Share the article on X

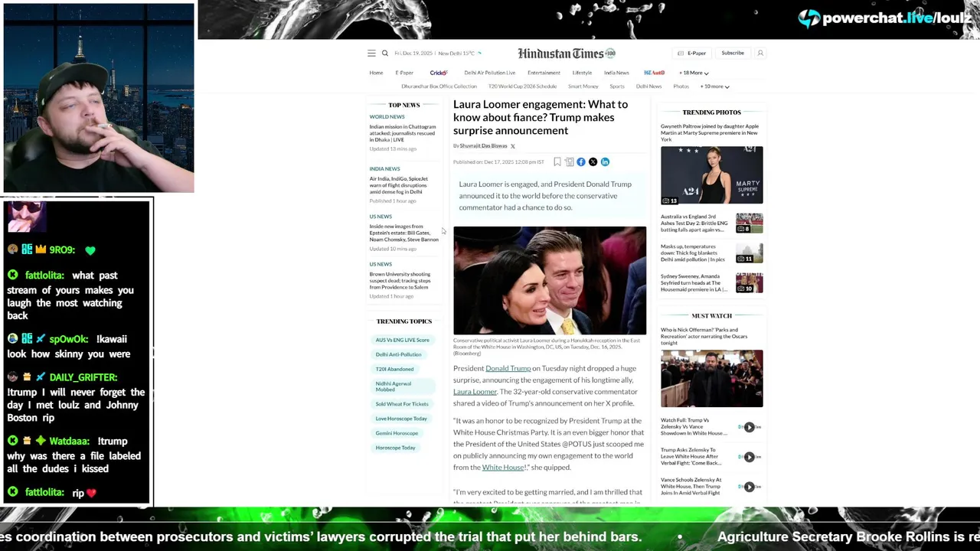(x=593, y=162)
